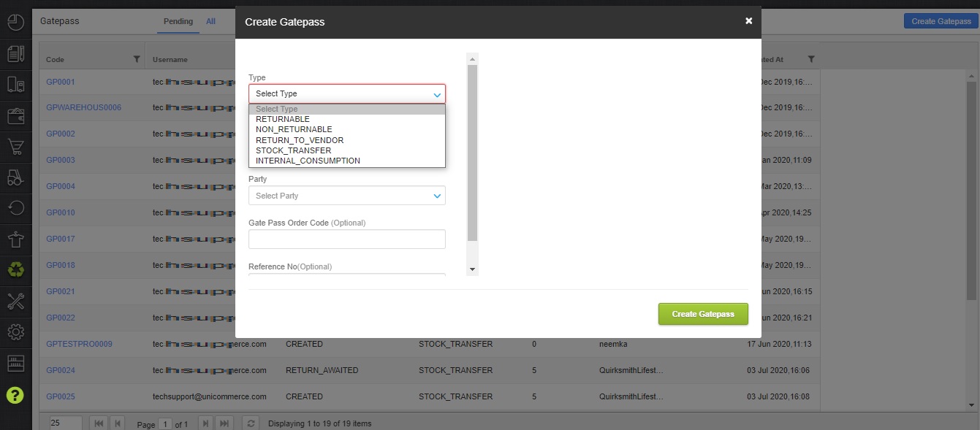
Task: Open gatepass GP0003 link
Action: [x=61, y=161]
